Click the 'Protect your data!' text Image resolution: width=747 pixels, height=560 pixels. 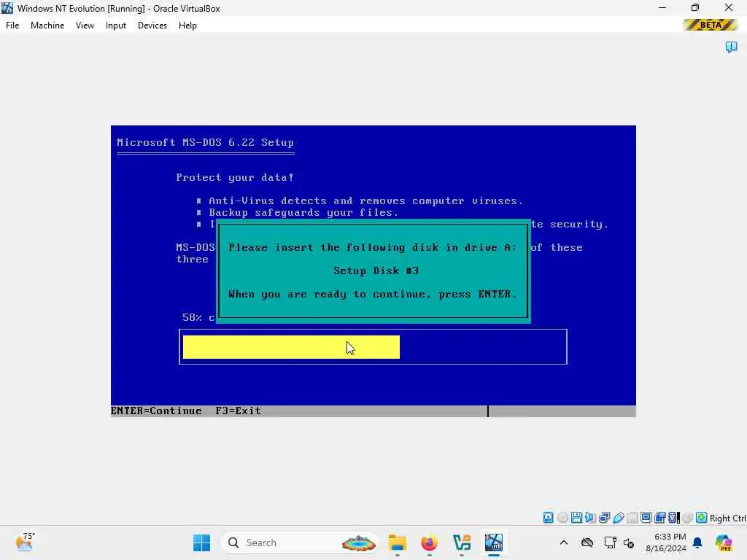235,177
